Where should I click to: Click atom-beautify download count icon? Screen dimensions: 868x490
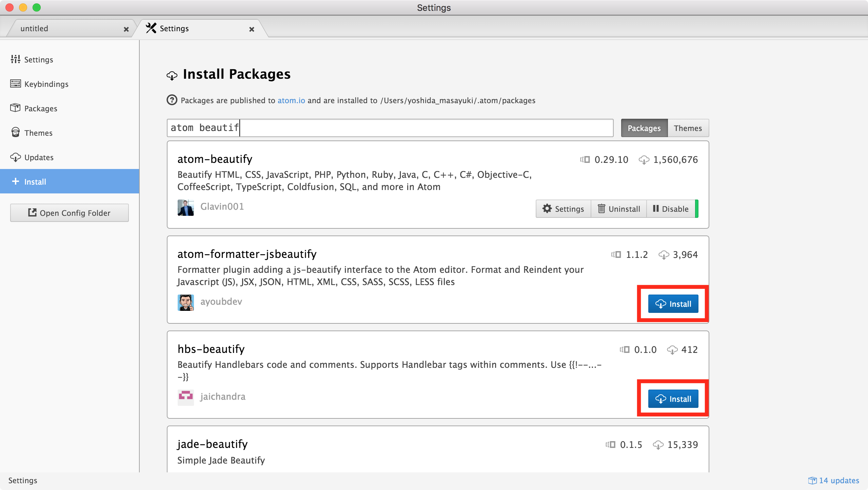[644, 159]
